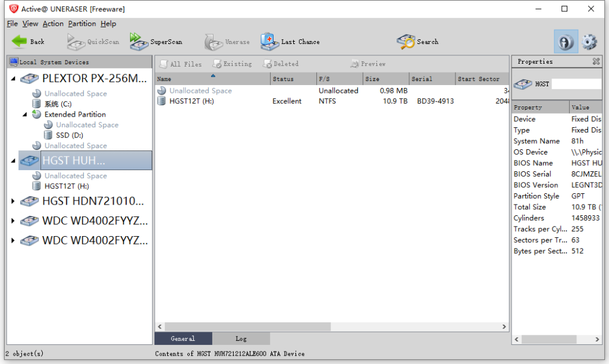Expand the first WDC WD4002FYYZ node
609x364 pixels.
[x=13, y=221]
